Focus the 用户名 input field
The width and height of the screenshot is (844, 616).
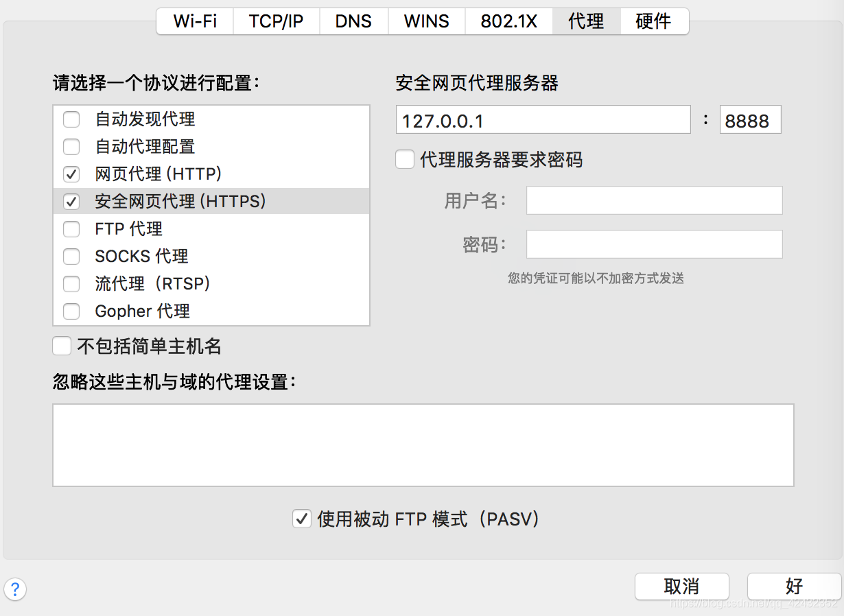pyautogui.click(x=654, y=200)
